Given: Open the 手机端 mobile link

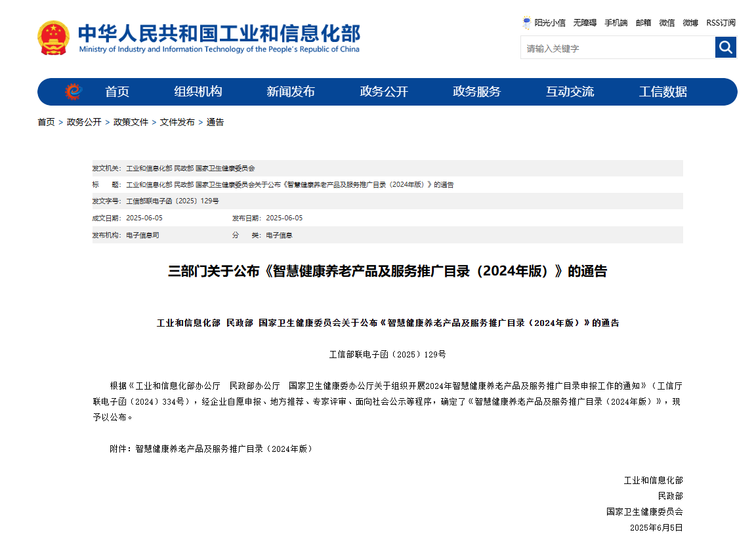Looking at the screenshot, I should tap(616, 23).
